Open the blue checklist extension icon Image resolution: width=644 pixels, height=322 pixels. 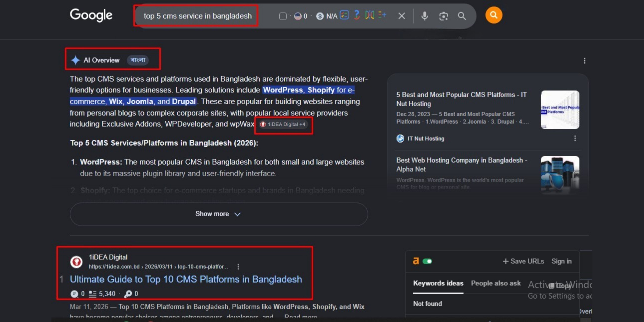[344, 15]
